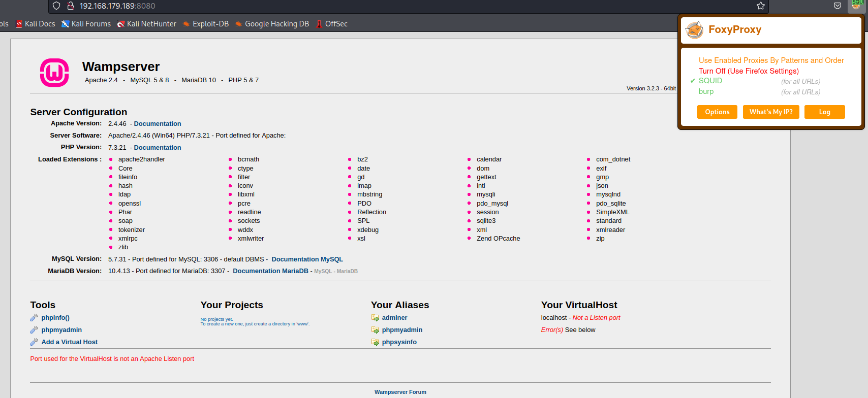Click the xdebug extension entry
This screenshot has height=398, width=868.
368,230
